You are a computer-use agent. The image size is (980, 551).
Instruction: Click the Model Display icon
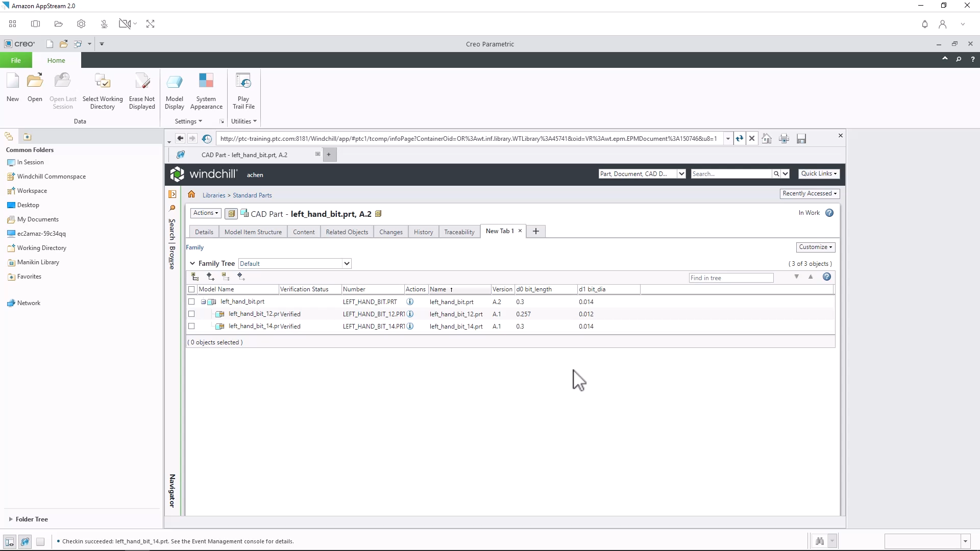pos(175,82)
